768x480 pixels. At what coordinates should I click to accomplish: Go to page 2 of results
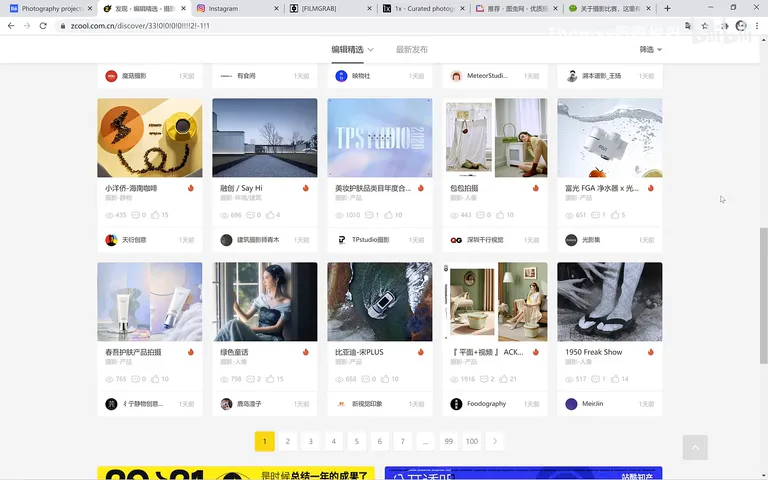pos(288,441)
